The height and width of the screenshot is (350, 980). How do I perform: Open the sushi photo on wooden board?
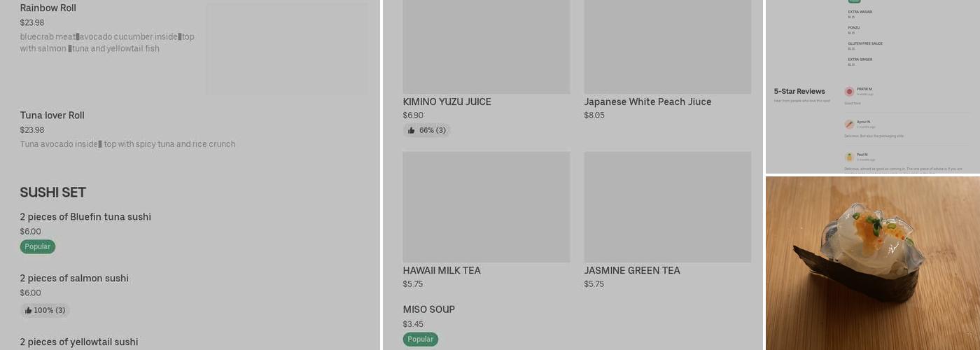(x=872, y=262)
